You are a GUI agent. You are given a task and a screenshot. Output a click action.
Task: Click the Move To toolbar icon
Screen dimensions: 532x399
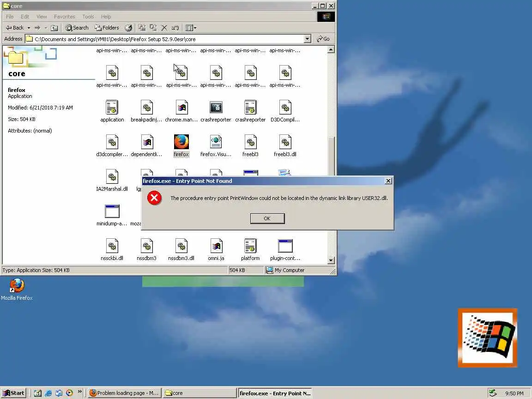pyautogui.click(x=142, y=28)
